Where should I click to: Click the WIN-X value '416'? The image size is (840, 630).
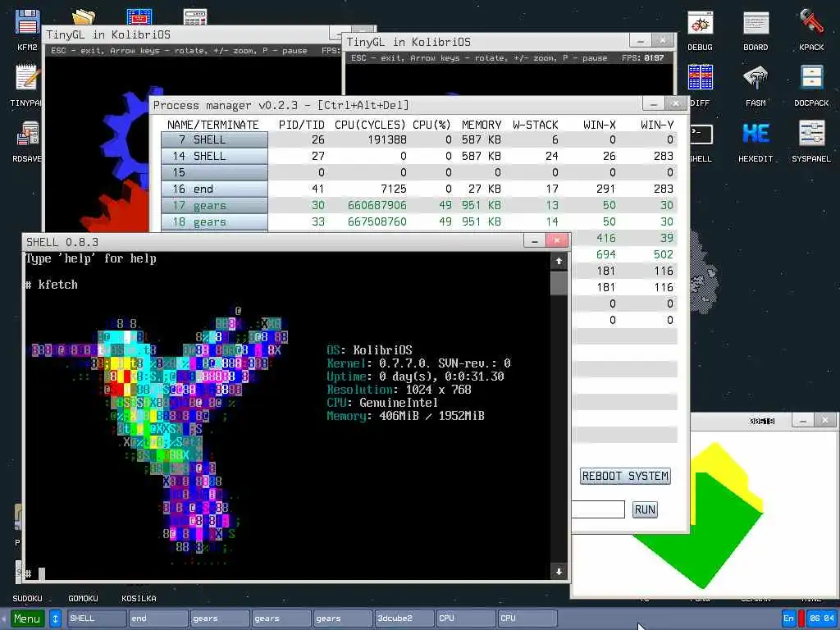pyautogui.click(x=606, y=238)
